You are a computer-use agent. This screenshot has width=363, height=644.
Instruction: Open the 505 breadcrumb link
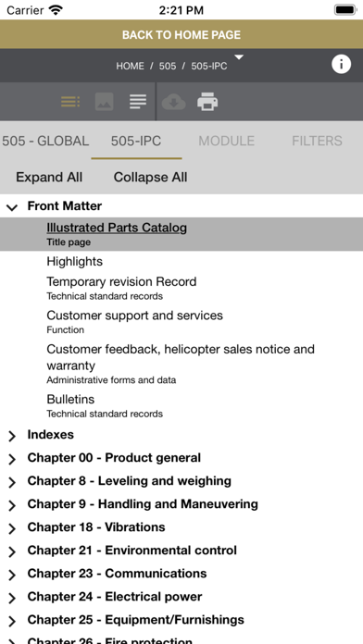[168, 66]
